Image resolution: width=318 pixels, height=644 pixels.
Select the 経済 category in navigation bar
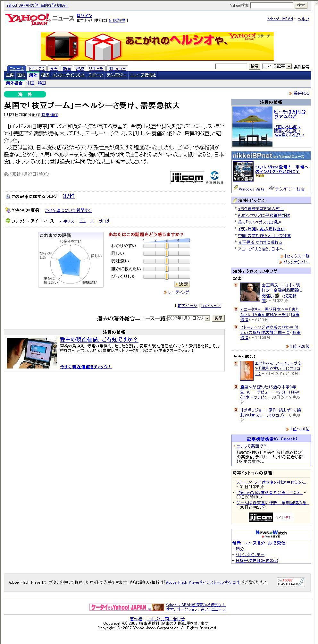[x=45, y=75]
